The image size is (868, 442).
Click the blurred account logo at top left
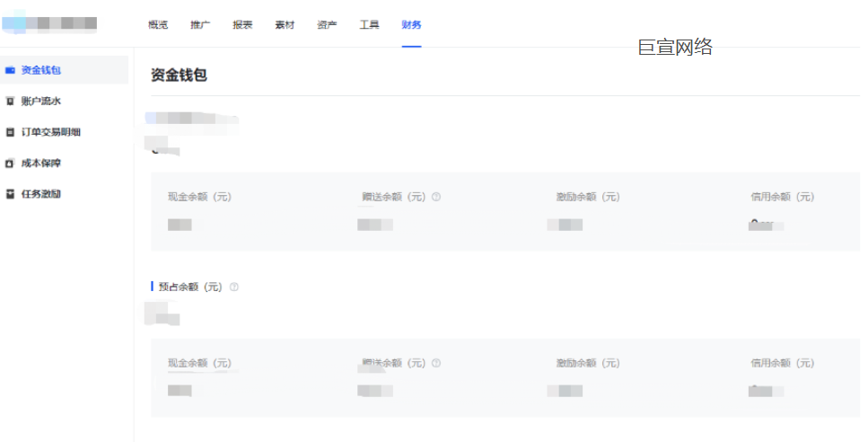click(50, 22)
